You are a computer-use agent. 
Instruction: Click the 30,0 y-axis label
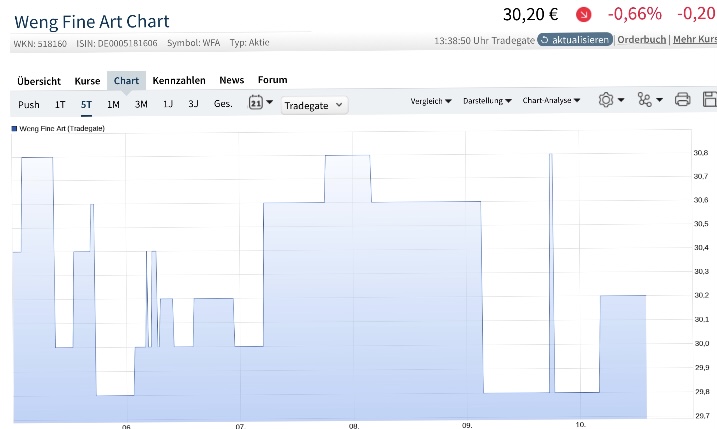click(x=702, y=343)
